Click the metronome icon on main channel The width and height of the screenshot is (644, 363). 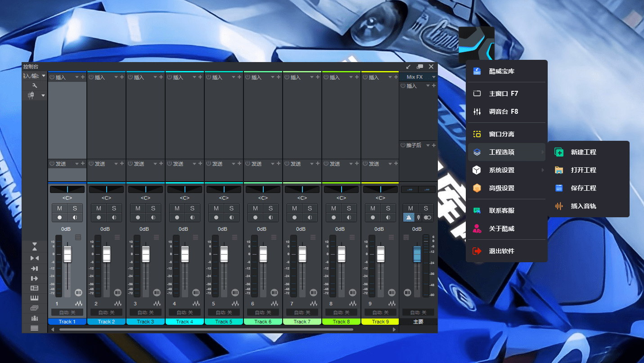409,217
